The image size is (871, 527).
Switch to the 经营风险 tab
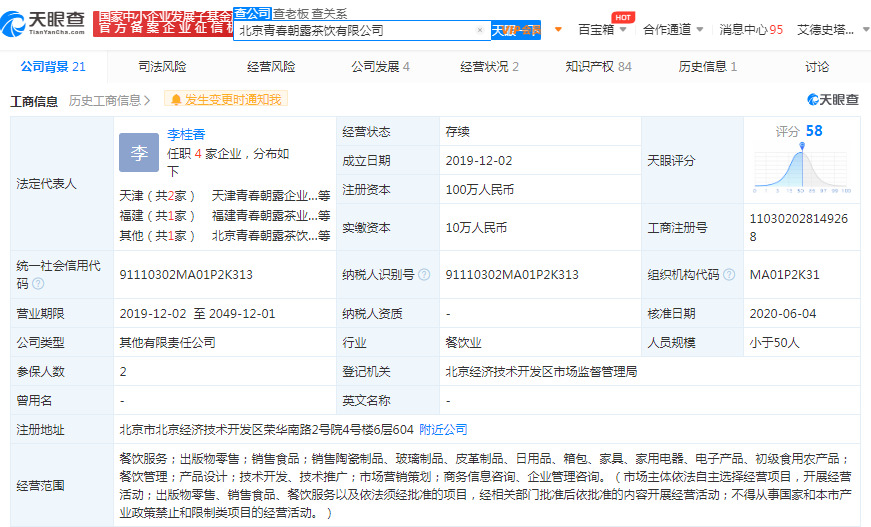(x=271, y=67)
